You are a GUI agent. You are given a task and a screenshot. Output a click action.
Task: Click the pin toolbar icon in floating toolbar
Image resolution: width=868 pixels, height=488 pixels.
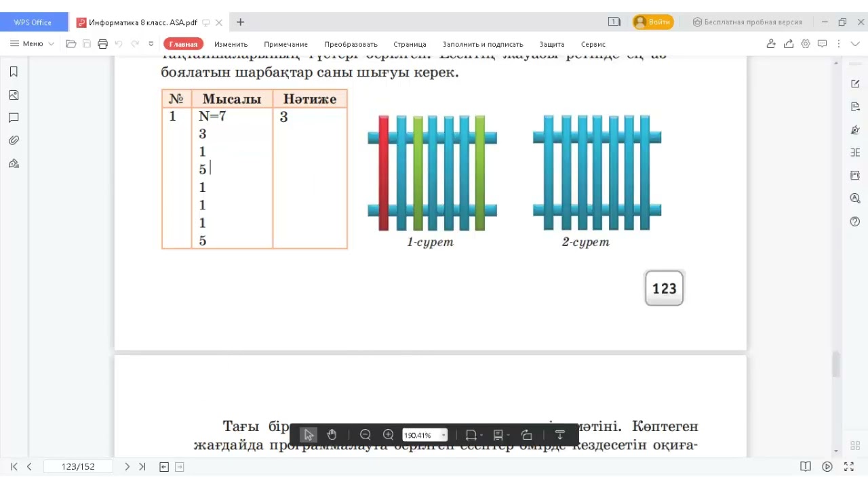point(560,435)
